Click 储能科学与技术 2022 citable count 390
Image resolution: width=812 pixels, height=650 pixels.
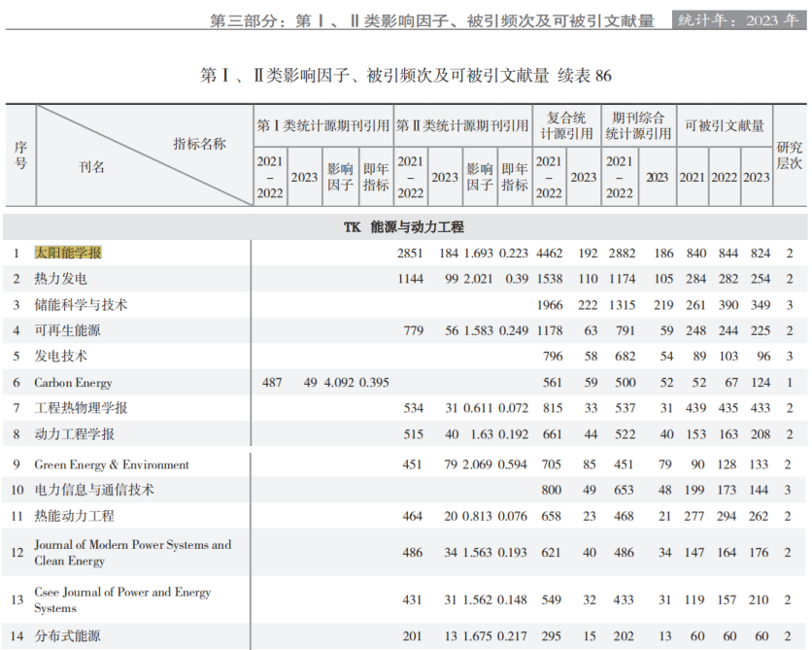point(728,305)
